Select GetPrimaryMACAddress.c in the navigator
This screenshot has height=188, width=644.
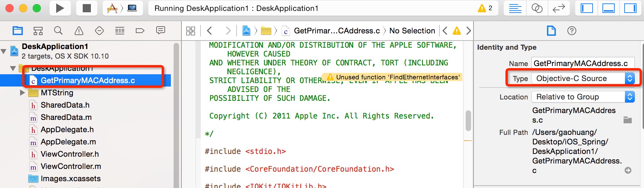85,80
